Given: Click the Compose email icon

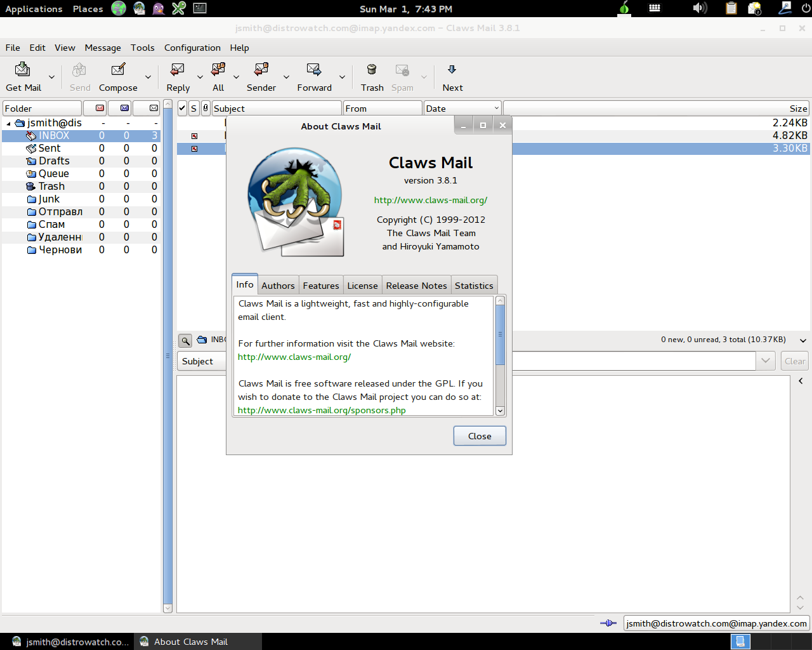Looking at the screenshot, I should point(118,69).
